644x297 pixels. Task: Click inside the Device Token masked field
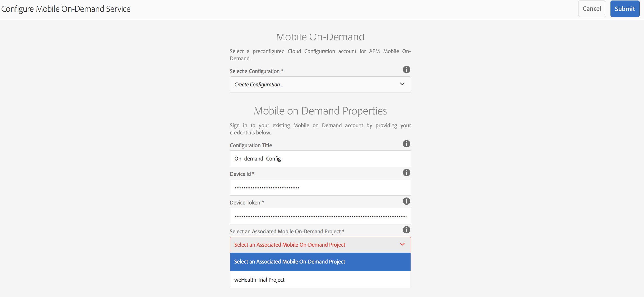320,216
